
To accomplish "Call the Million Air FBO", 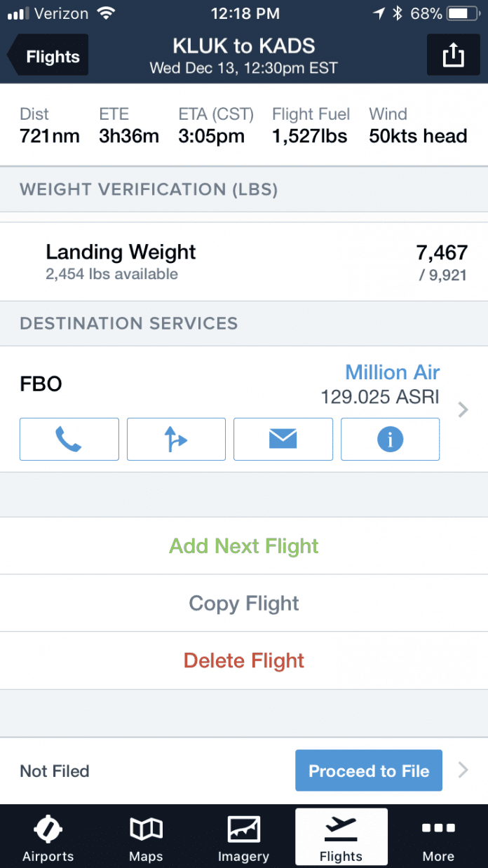I will click(x=69, y=439).
